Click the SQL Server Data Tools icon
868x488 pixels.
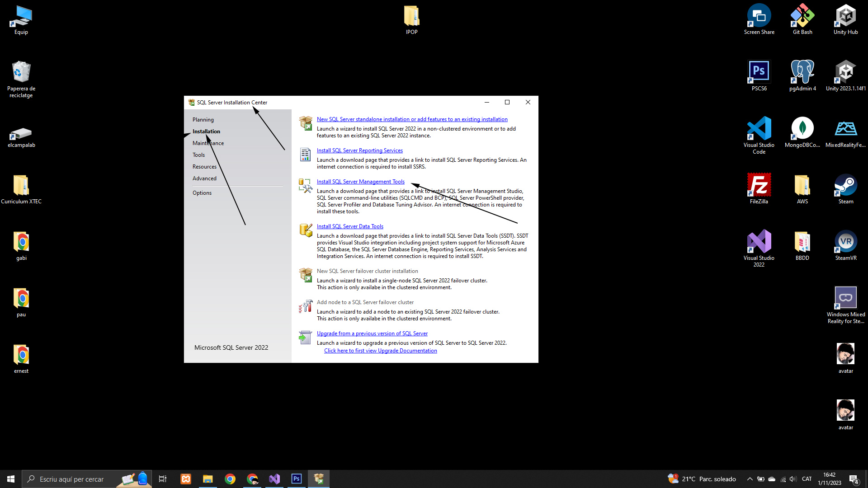tap(306, 230)
